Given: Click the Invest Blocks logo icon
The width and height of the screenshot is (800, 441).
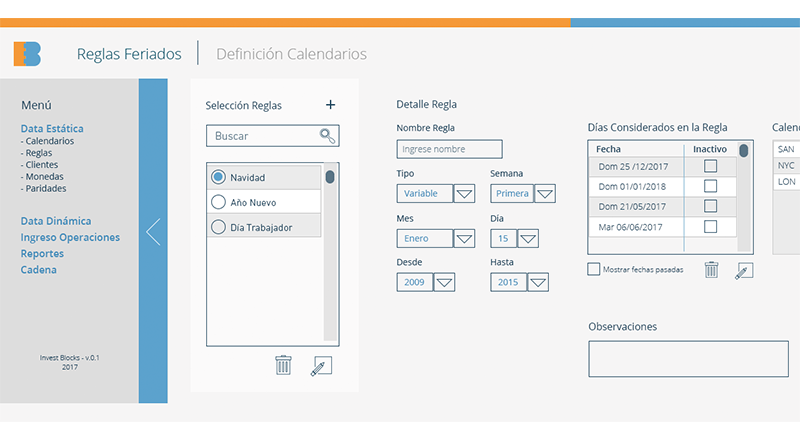Looking at the screenshot, I should (27, 54).
